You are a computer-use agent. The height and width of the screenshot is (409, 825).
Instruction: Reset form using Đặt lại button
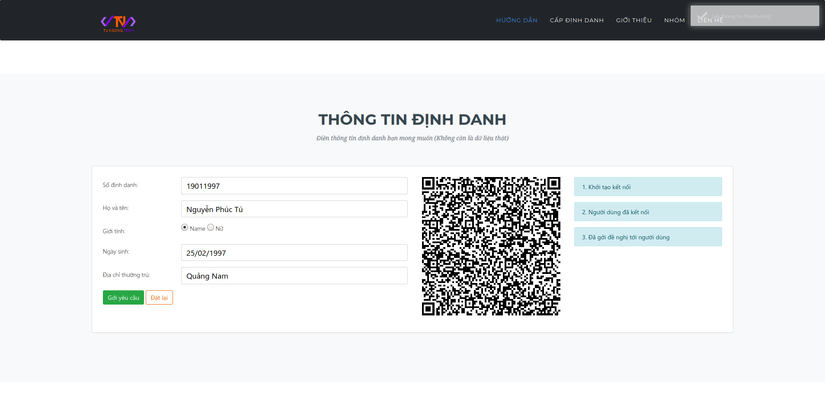pyautogui.click(x=159, y=298)
